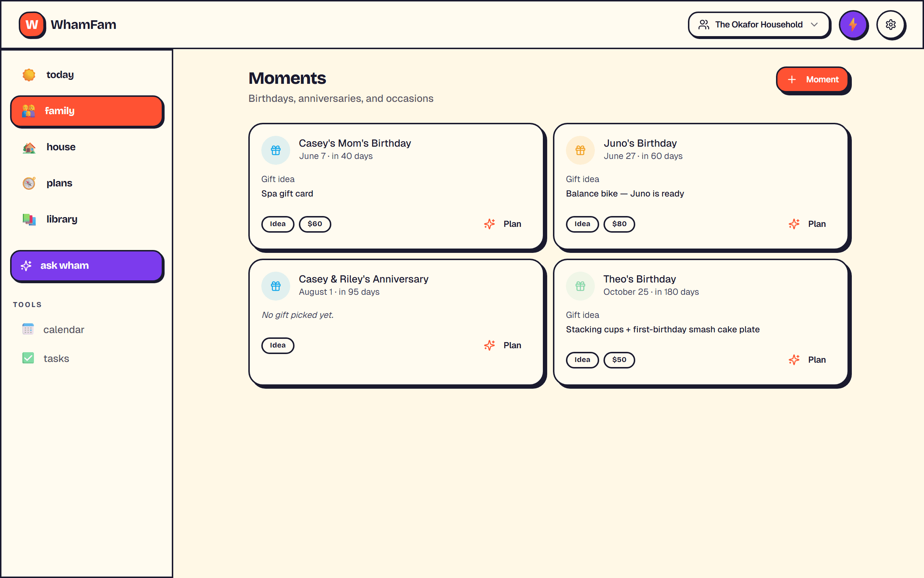Viewport: 924px width, 578px height.
Task: Click the gift icon on Casey & Riley's Anniversary
Action: click(276, 286)
